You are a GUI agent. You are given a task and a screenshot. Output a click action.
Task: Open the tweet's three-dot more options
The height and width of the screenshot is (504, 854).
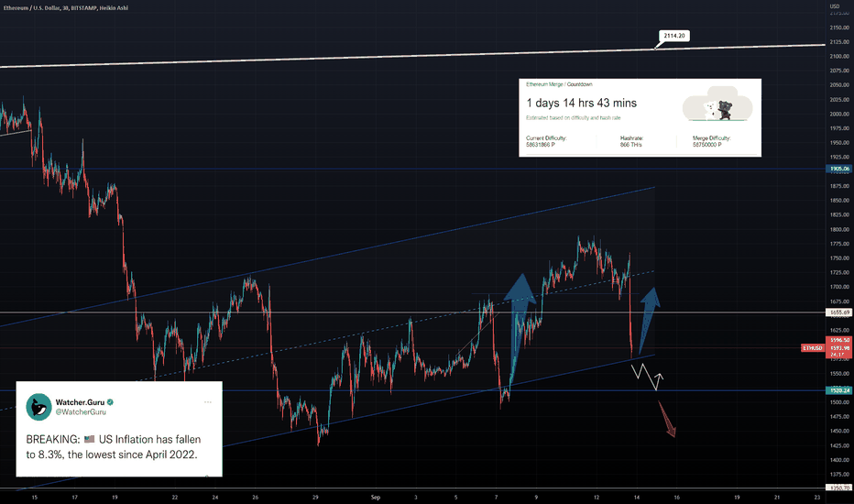pos(207,402)
